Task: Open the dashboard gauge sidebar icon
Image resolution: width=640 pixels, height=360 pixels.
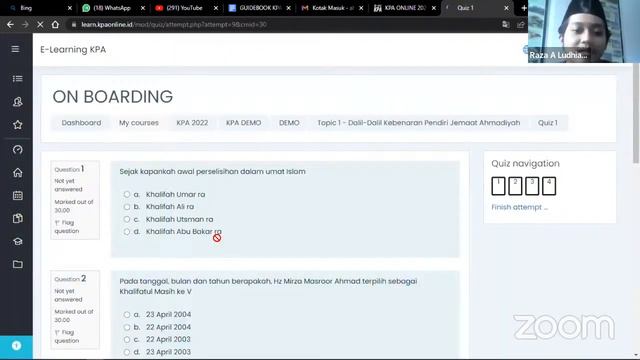Action: (17, 150)
